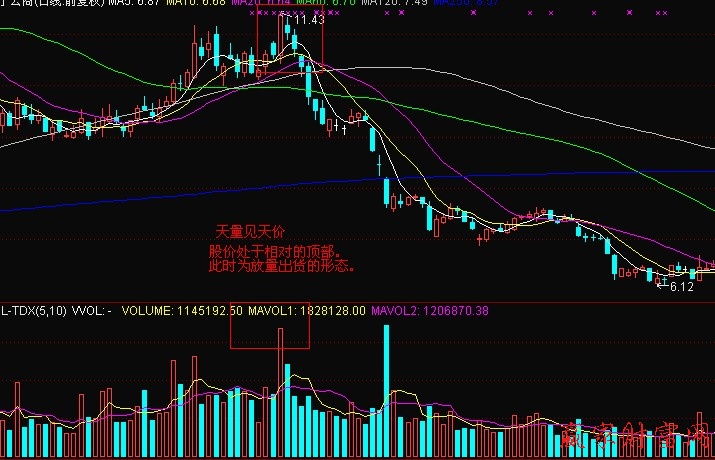Select the red rectangle in volume panel
The image size is (715, 460).
270,325
